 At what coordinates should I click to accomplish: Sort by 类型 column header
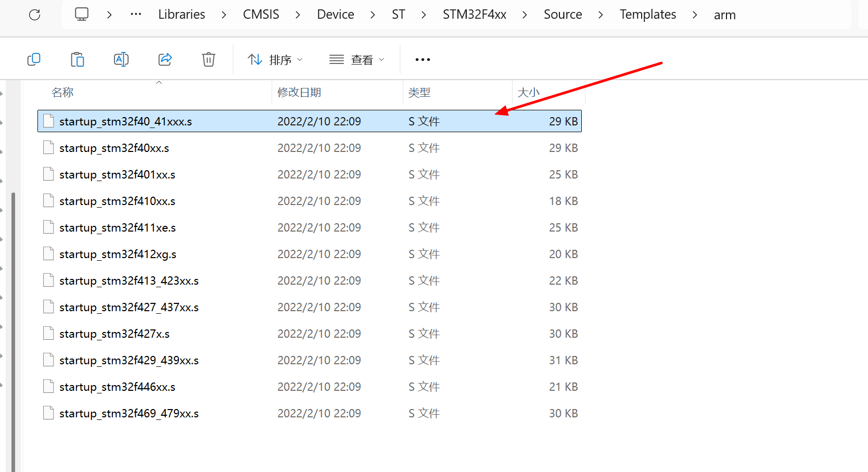coord(419,93)
